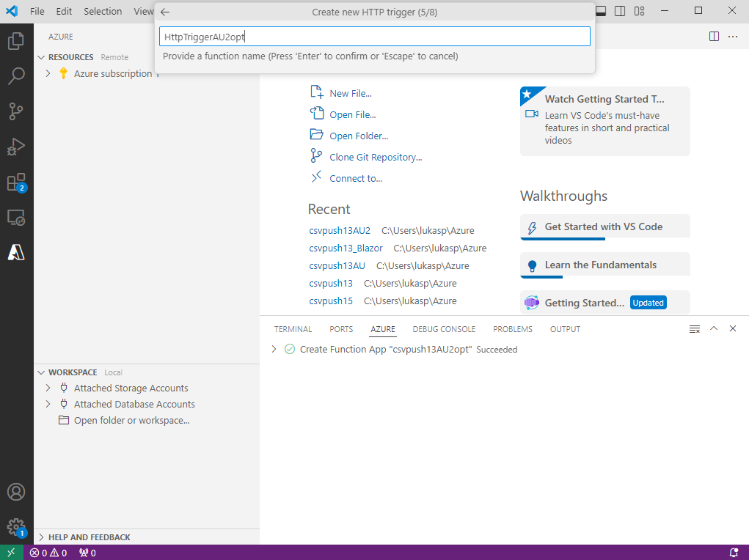Open the Selection menu
Viewport: 749px width, 560px height.
pos(103,12)
